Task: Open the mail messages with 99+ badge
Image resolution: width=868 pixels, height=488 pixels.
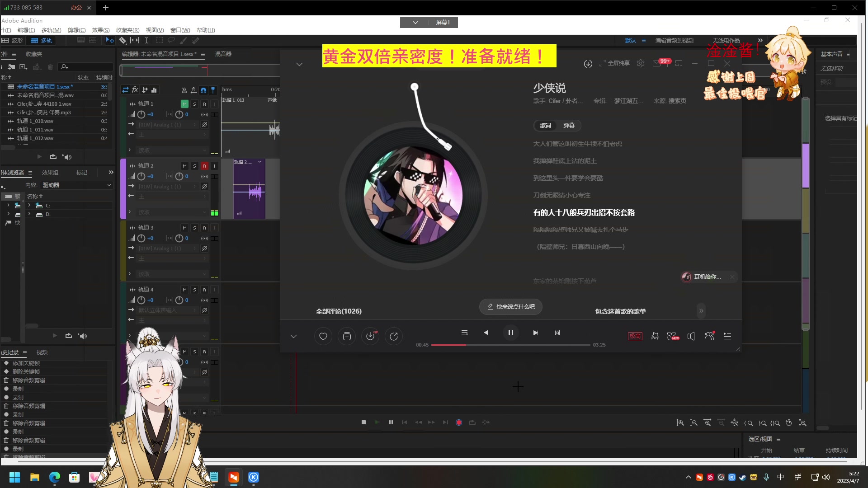Action: [x=657, y=63]
